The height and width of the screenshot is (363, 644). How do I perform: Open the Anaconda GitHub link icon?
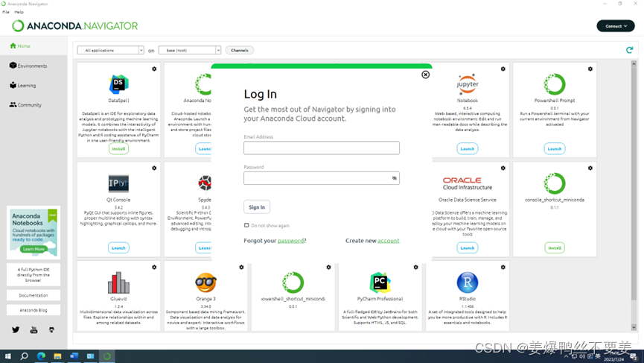coord(51,329)
